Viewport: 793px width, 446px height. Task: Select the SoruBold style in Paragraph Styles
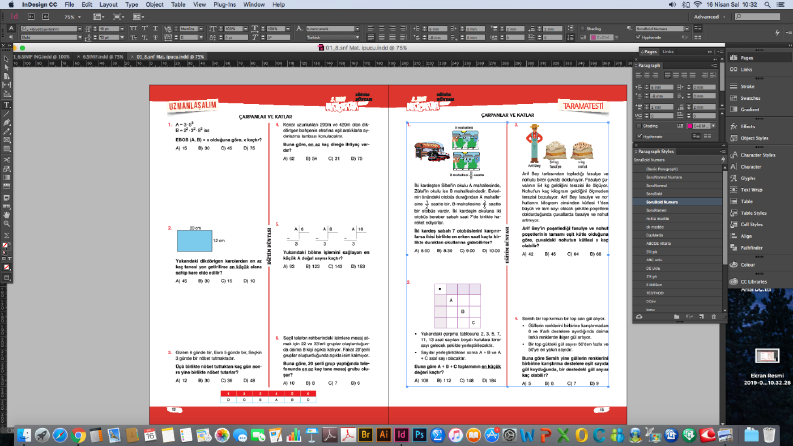coord(654,194)
